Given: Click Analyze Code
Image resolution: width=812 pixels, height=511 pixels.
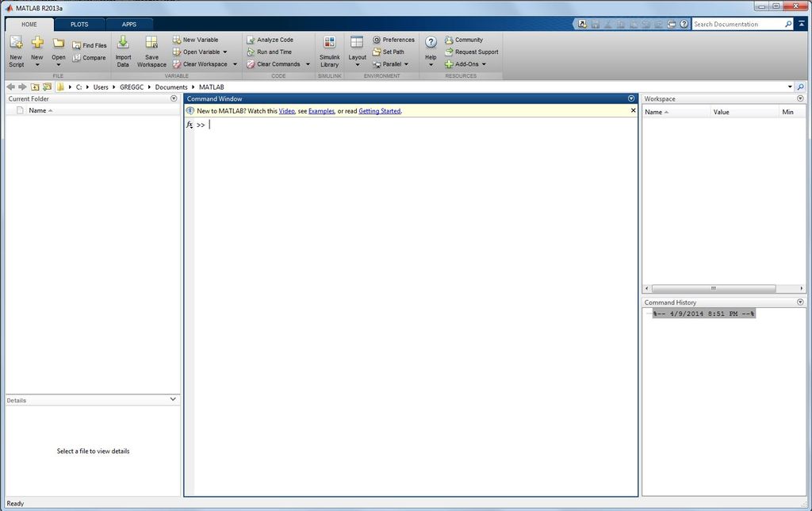Looking at the screenshot, I should [x=270, y=40].
